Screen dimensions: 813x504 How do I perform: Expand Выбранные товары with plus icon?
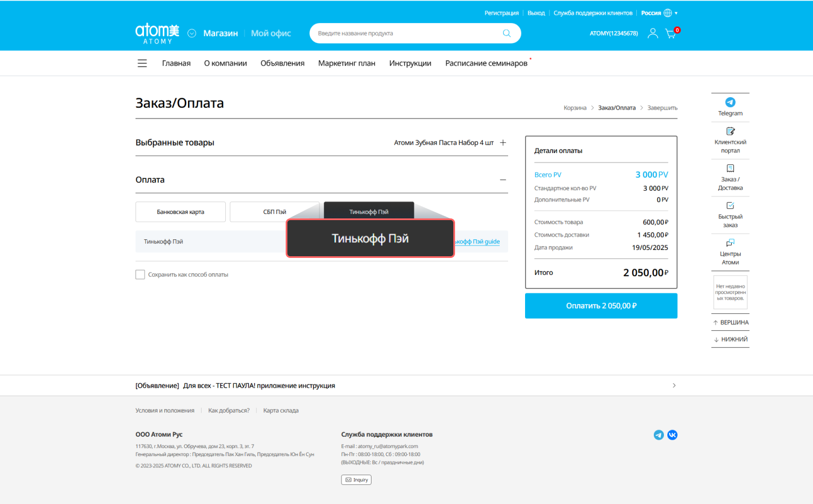coord(503,143)
